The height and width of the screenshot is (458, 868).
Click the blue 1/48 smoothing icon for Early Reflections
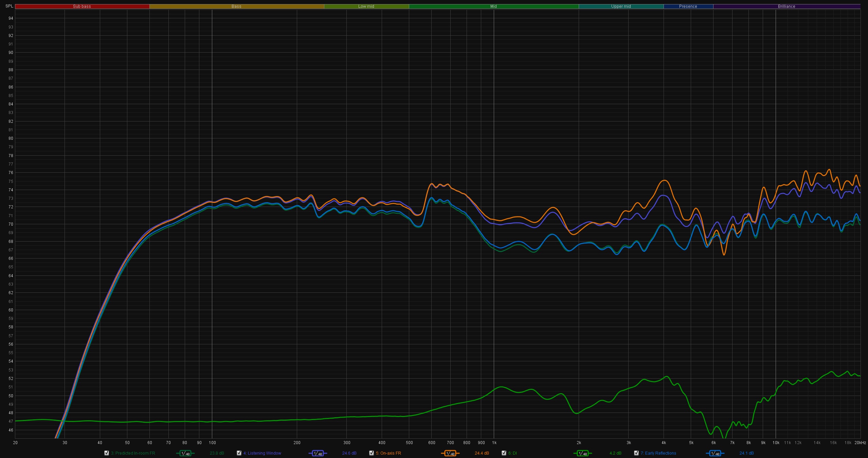715,453
